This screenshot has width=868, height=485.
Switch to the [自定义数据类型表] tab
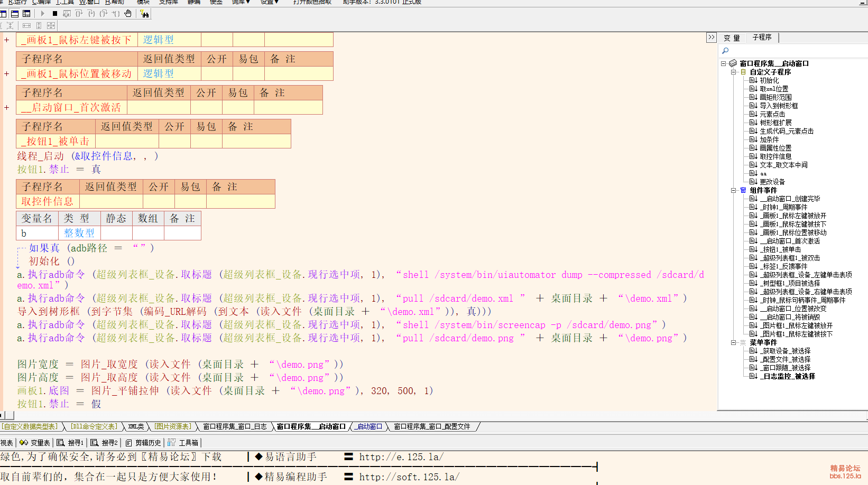coord(30,426)
